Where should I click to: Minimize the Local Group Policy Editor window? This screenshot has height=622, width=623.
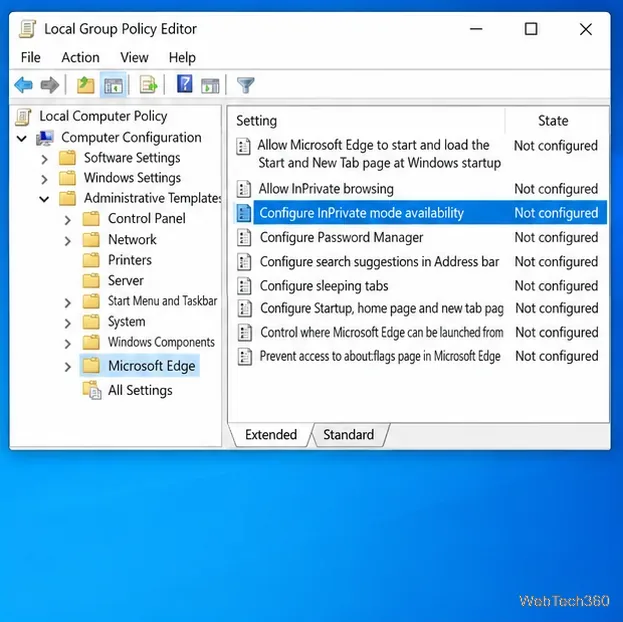coord(476,29)
